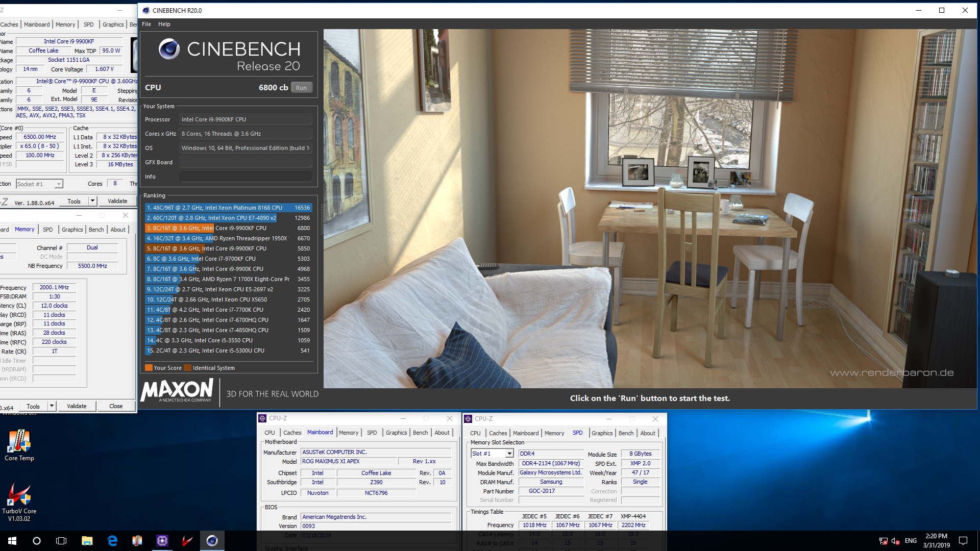Click the Info text field in Cinebench

coord(246,177)
